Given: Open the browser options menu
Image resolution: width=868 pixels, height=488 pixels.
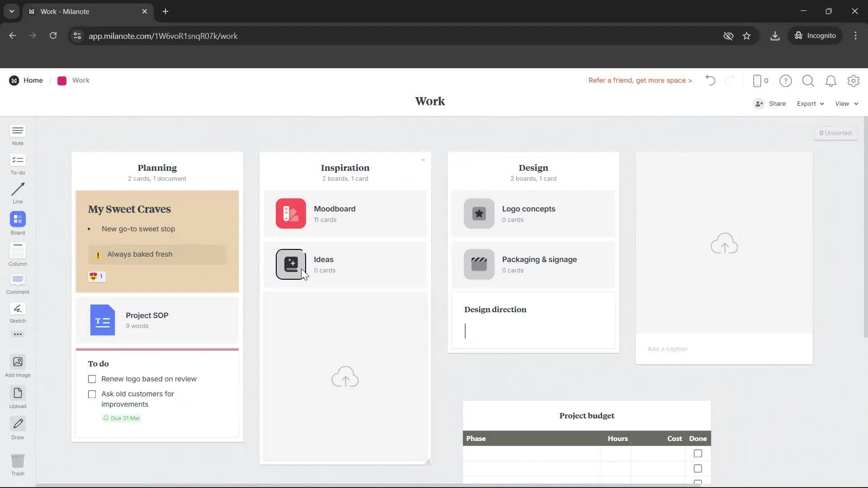Looking at the screenshot, I should [855, 36].
